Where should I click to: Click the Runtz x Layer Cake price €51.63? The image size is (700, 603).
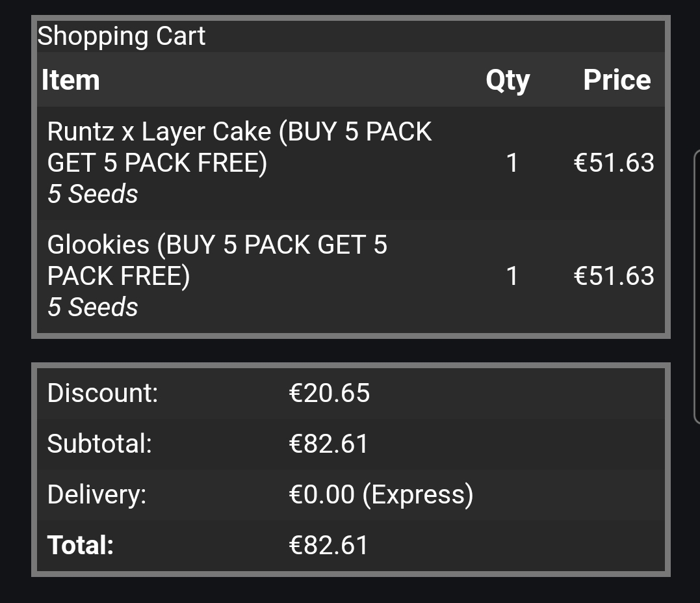pos(614,163)
